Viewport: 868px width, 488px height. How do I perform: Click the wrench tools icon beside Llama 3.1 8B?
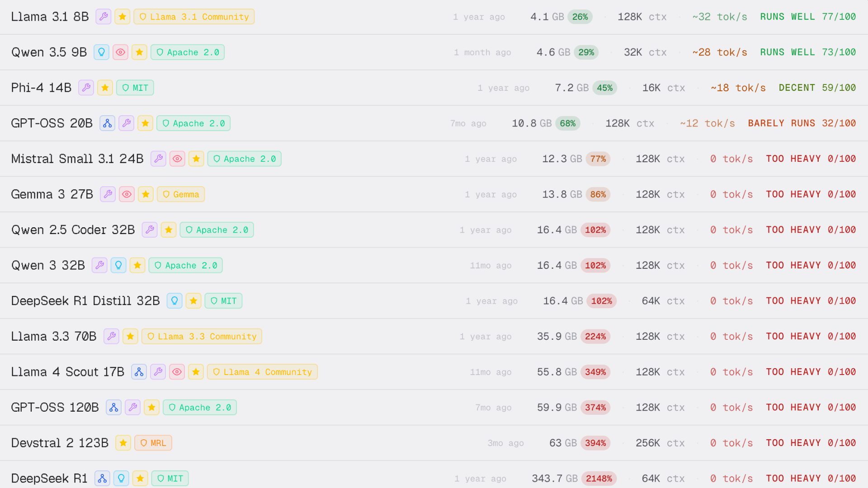(104, 17)
